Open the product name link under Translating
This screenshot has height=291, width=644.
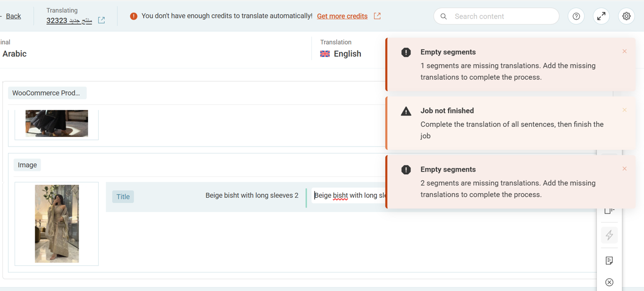69,21
